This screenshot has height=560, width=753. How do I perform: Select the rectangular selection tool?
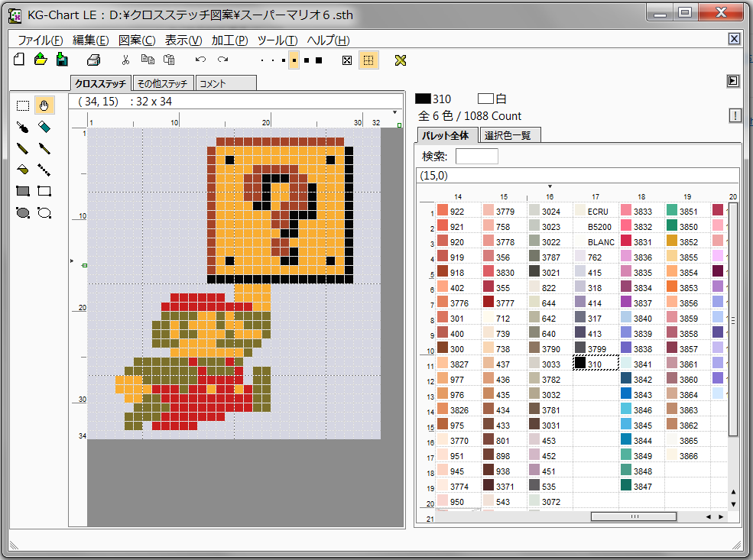point(23,105)
